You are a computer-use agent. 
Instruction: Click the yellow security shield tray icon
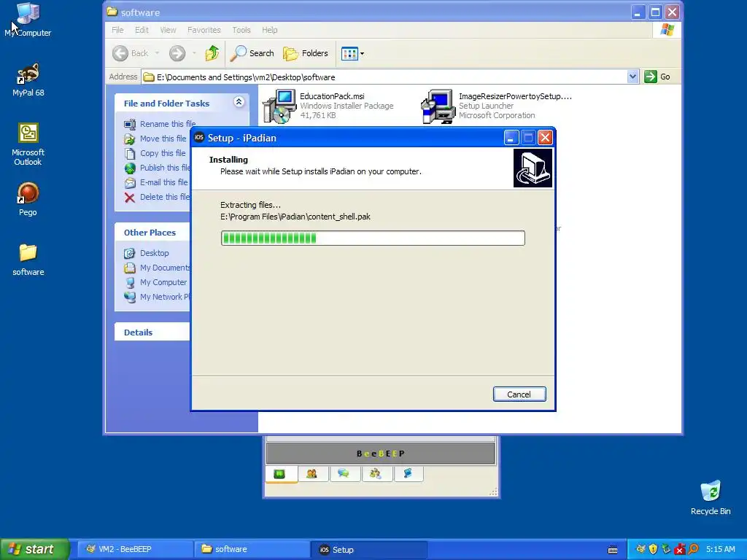(x=653, y=549)
